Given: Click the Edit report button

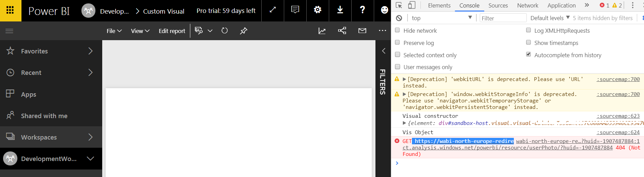Looking at the screenshot, I should click(x=172, y=31).
